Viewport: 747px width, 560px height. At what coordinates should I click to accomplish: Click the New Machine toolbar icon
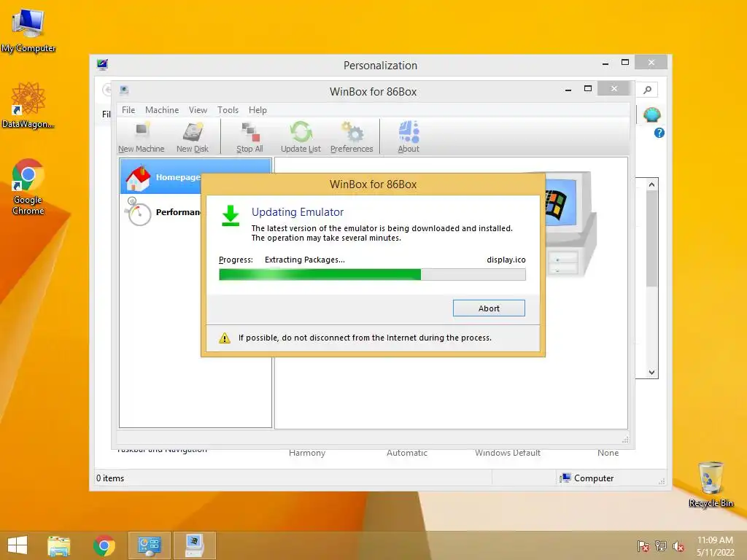click(x=141, y=136)
